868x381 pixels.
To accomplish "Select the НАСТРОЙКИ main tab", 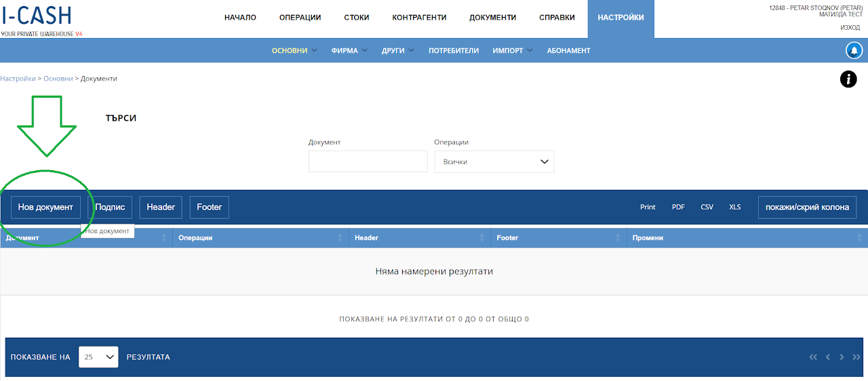I will (621, 18).
